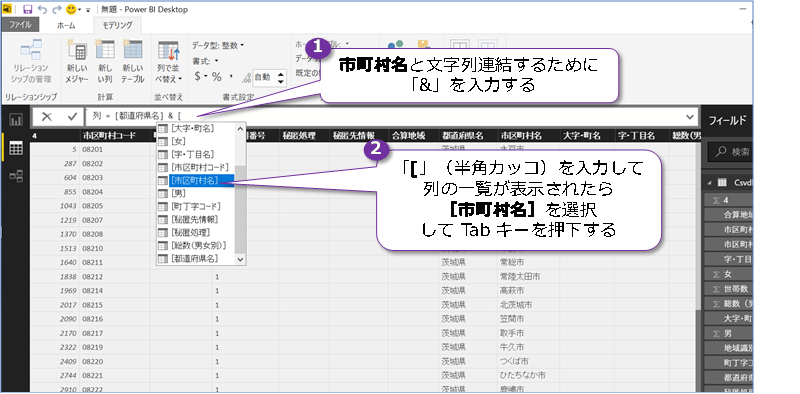Choose [町丁字コード] in the autocomplete list
Viewport: 800px width, 394px height.
(195, 206)
